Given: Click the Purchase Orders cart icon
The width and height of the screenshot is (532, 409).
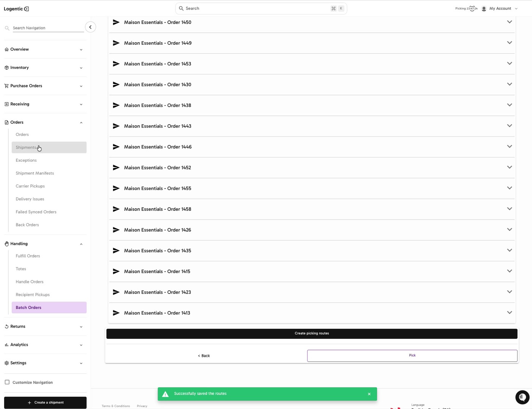Looking at the screenshot, I should 6,86.
